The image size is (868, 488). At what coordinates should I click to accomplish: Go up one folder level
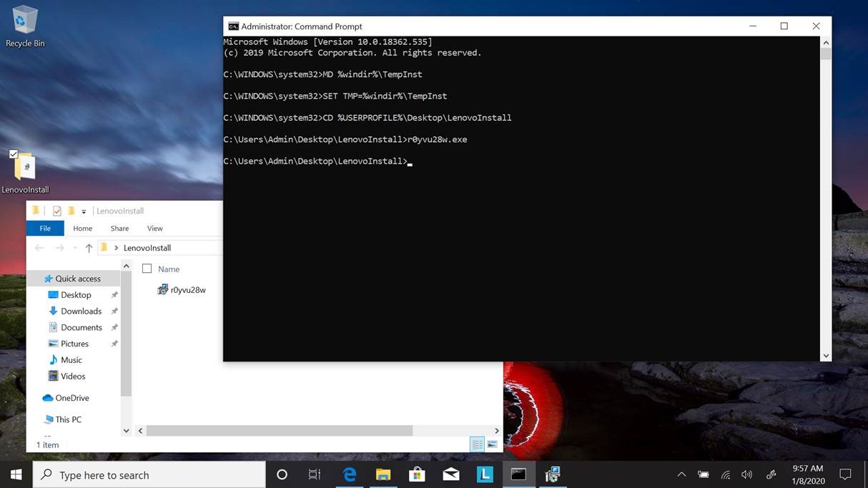[89, 248]
